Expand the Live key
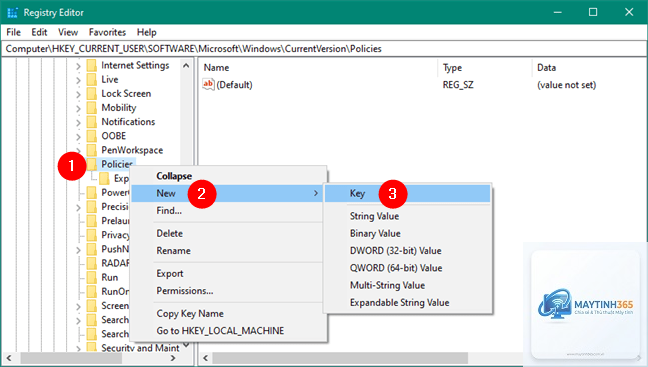The image size is (648, 367). click(78, 80)
